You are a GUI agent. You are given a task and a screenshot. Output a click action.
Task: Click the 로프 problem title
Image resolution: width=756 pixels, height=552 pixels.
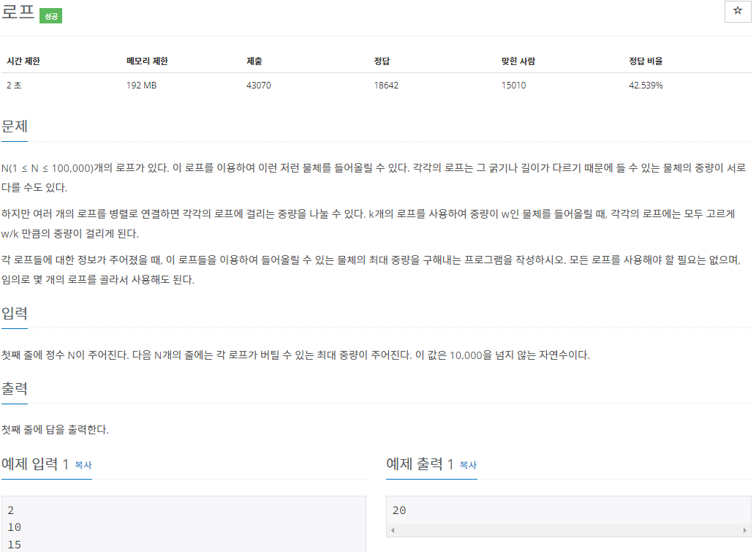[x=18, y=12]
